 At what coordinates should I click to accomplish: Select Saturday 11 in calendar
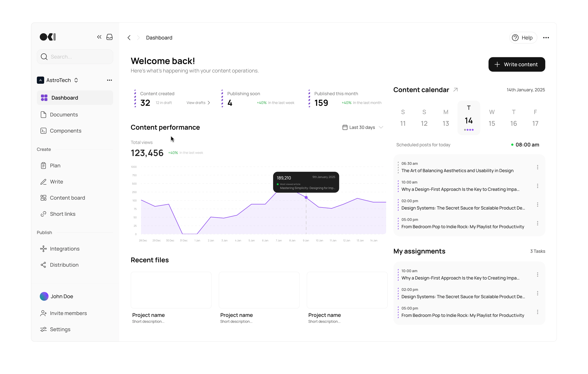click(x=403, y=118)
